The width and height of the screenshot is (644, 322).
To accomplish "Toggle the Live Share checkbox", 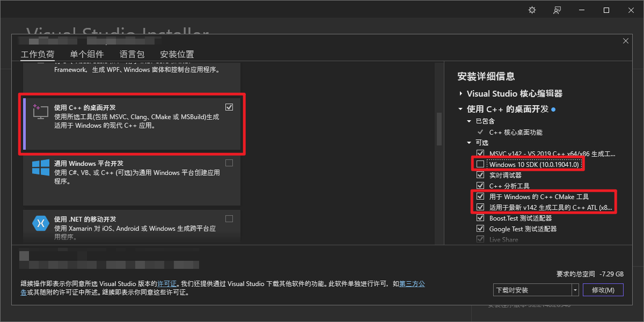I will pos(480,239).
